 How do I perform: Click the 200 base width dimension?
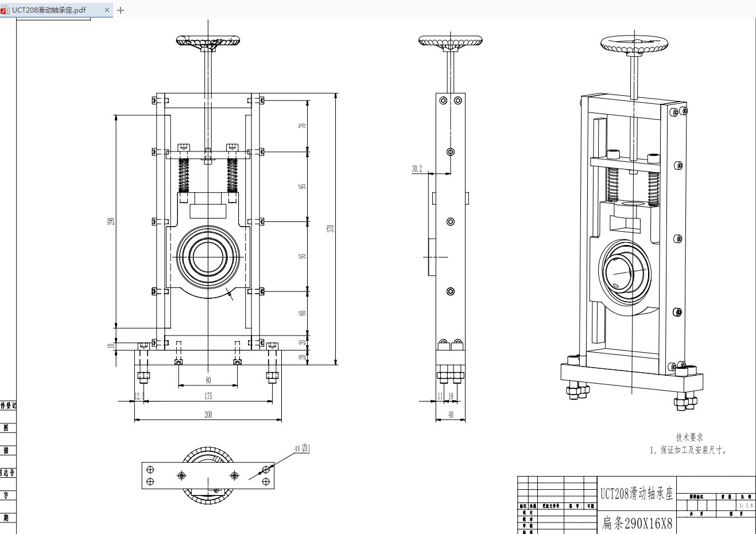coord(208,415)
